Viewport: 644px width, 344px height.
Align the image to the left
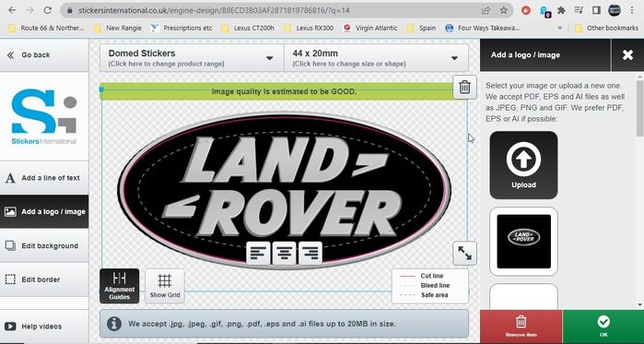point(258,254)
